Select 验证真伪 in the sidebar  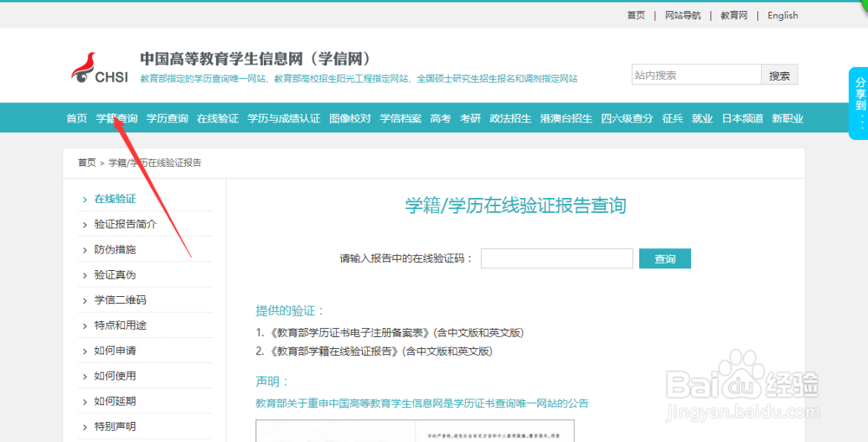[115, 274]
